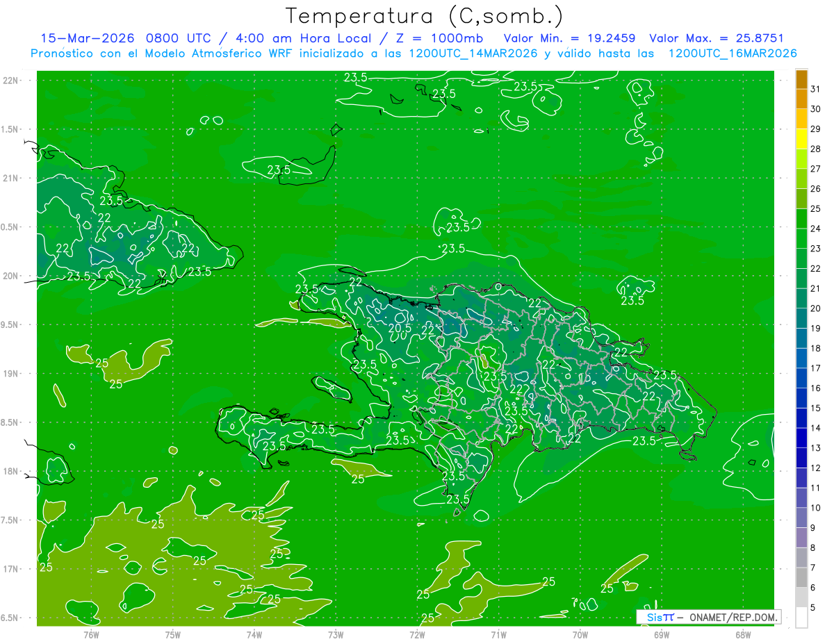Screen dimensions: 834x644
Task: Click the "1200UTC_16MAR2026" valid-until time
Action: pos(733,53)
